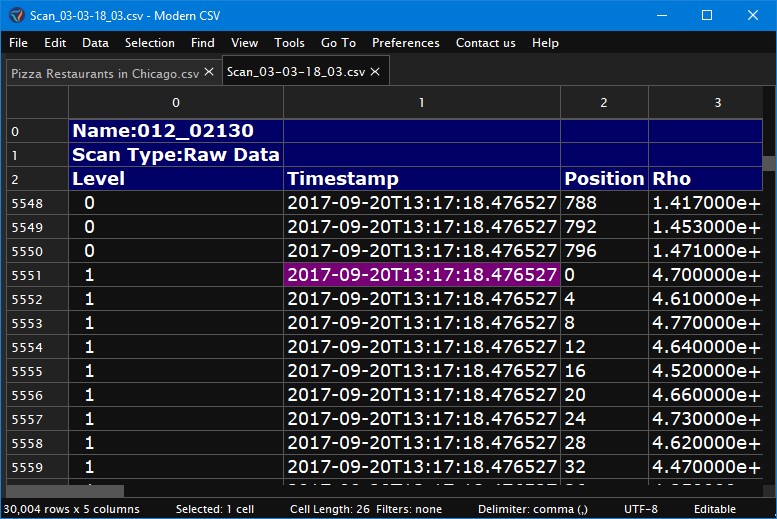Image resolution: width=777 pixels, height=519 pixels.
Task: Select row header 5559
Action: 37,467
